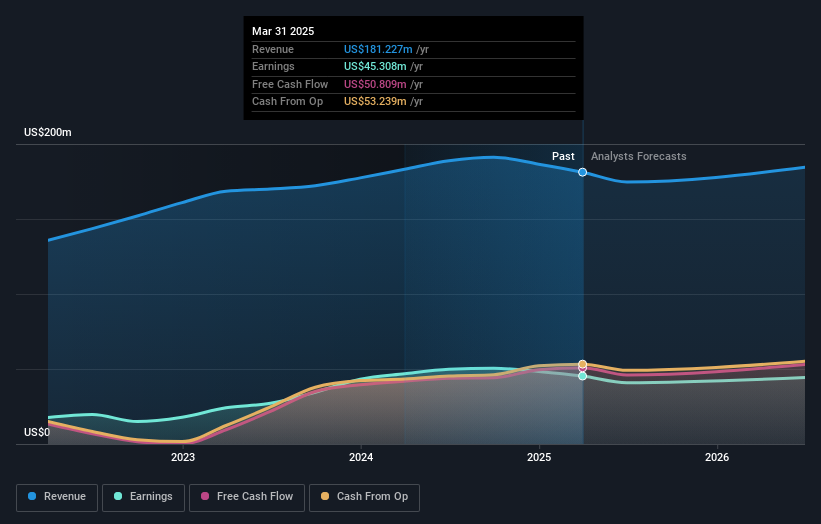Toggle the Cash From Op legend button
821x524 pixels.
[364, 497]
